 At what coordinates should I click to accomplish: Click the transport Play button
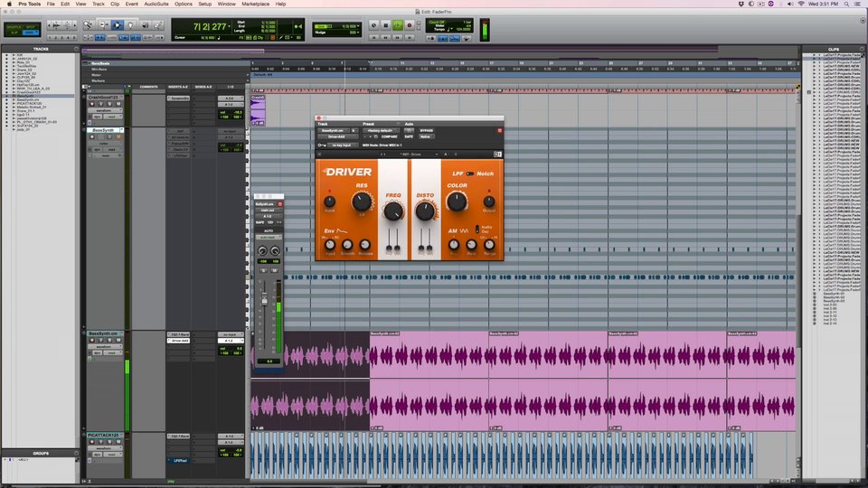click(398, 25)
